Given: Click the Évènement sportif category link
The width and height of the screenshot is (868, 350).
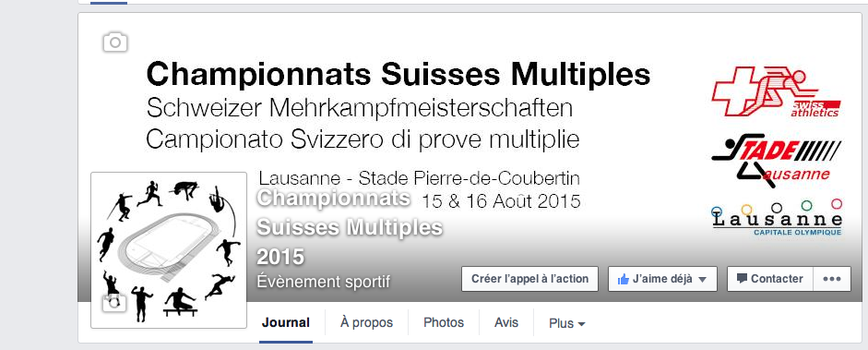Looking at the screenshot, I should (x=324, y=282).
